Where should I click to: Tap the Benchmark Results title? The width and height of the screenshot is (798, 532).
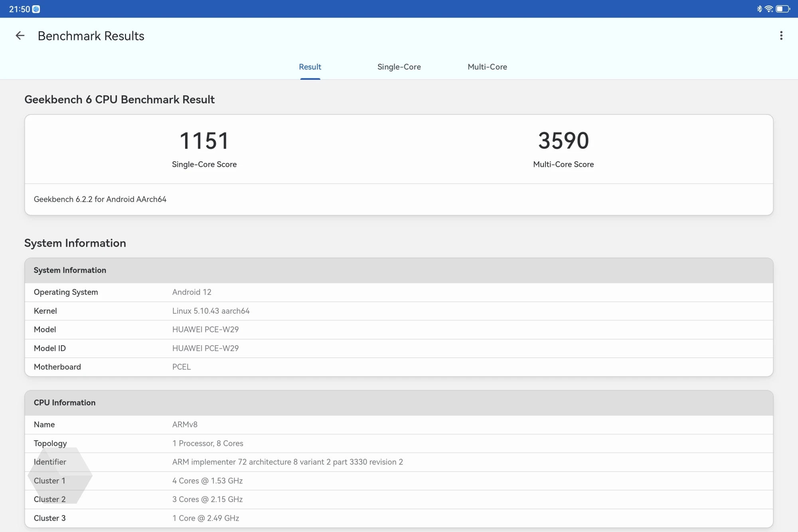[x=91, y=36]
